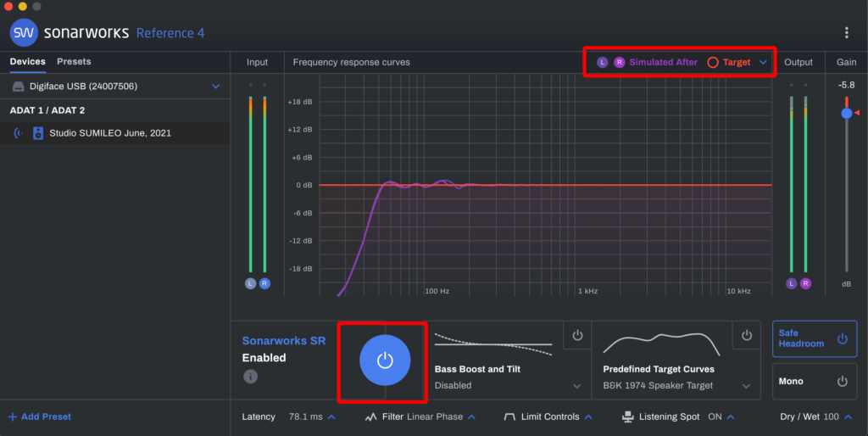Open the Sonarworks SR info icon
Viewport: 868px width, 436px height.
(x=250, y=377)
